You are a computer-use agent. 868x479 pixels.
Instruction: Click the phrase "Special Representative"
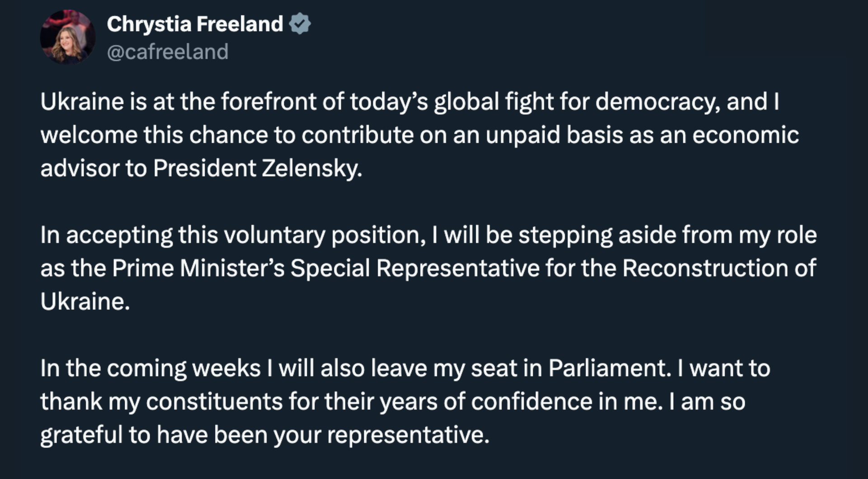[414, 268]
